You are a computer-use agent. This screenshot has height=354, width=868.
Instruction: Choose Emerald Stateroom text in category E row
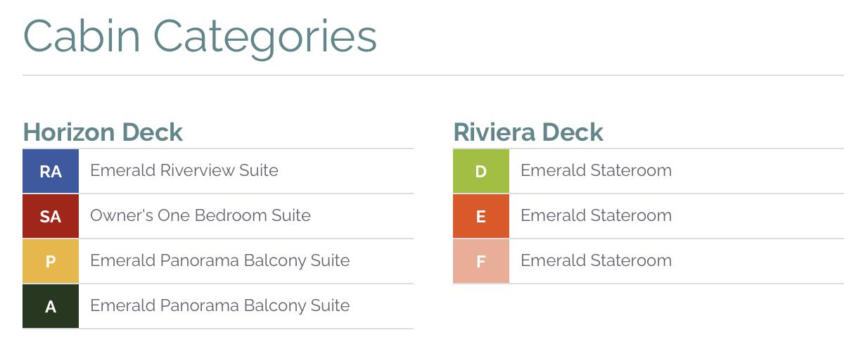[x=596, y=215]
